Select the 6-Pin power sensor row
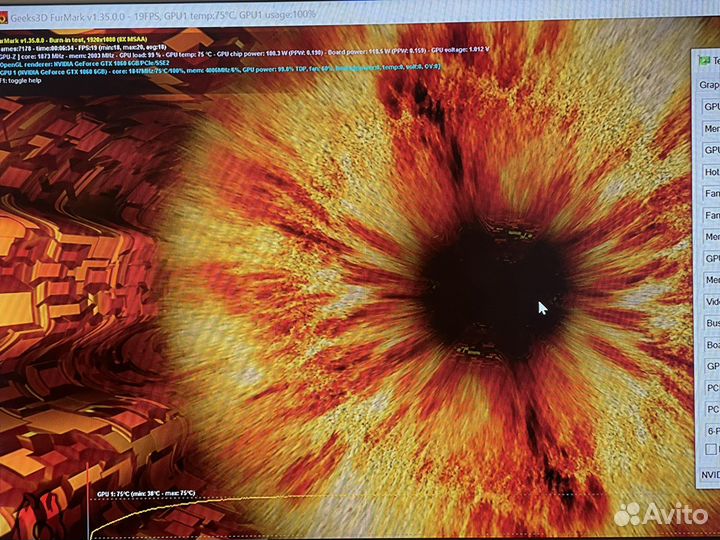720x540 pixels. (x=712, y=430)
